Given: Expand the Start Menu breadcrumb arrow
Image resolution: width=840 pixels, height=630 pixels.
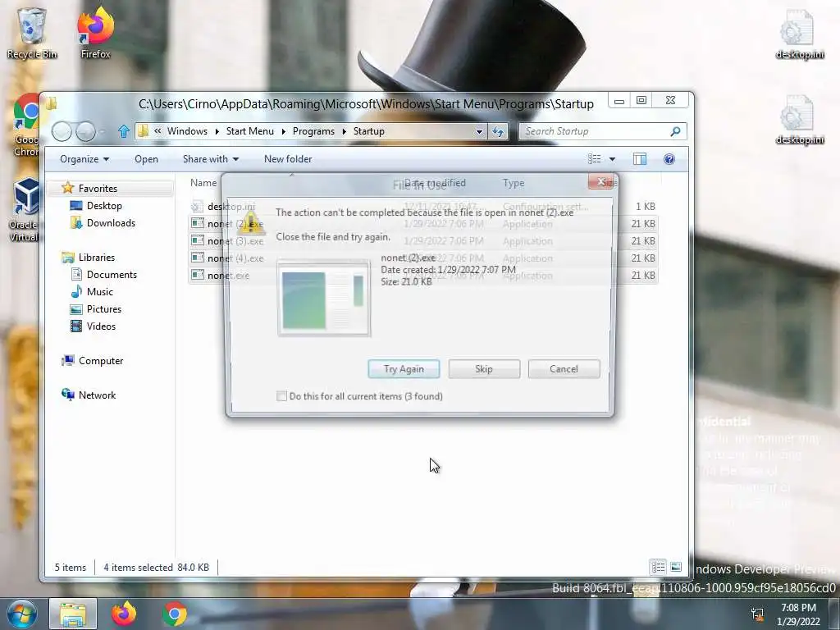Looking at the screenshot, I should pos(283,131).
